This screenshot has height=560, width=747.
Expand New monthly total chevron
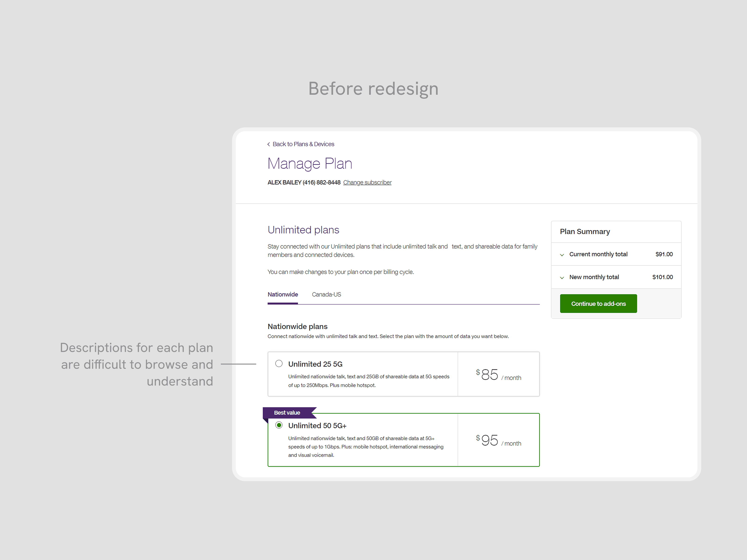562,278
